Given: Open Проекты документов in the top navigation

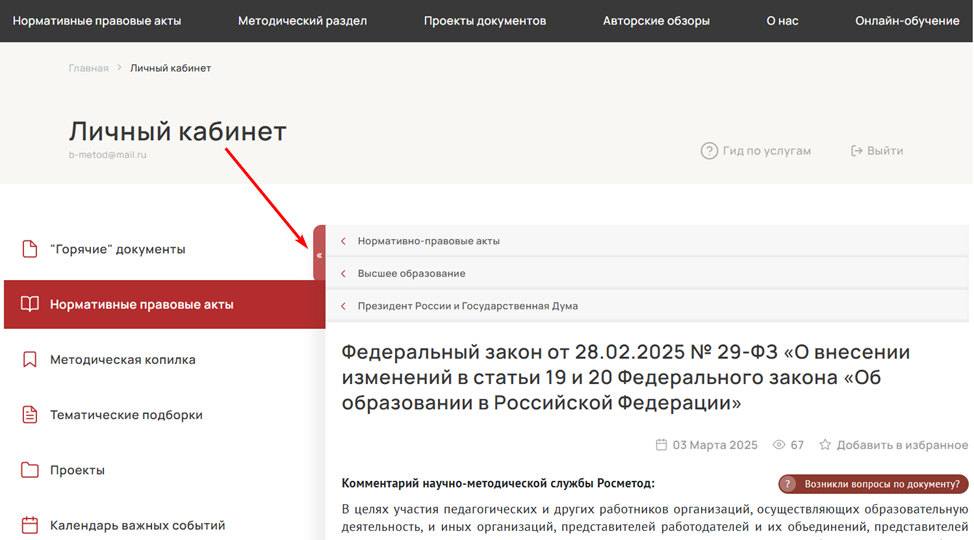Looking at the screenshot, I should coord(484,21).
